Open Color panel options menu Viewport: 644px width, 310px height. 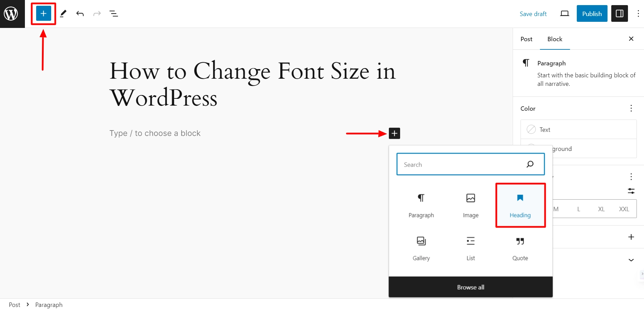pyautogui.click(x=631, y=108)
